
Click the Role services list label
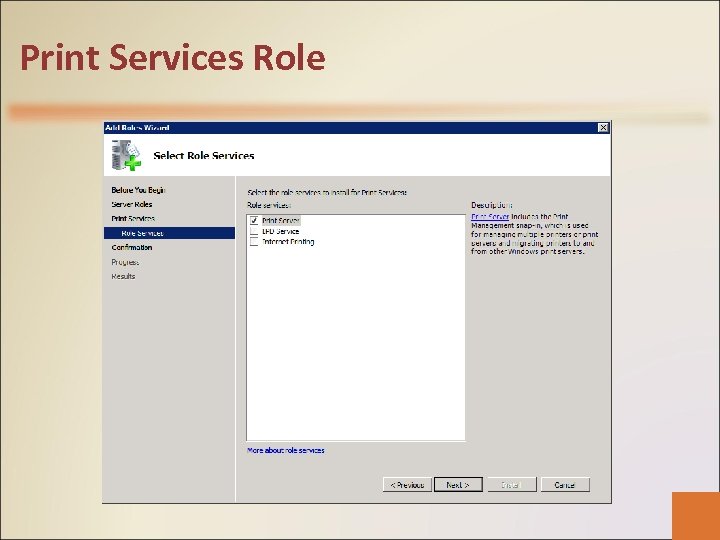pyautogui.click(x=269, y=205)
